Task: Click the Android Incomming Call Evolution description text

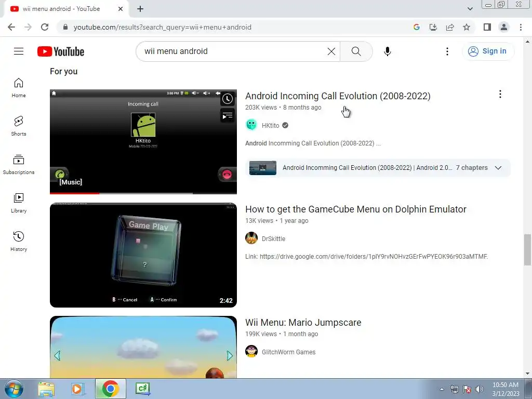Action: click(x=313, y=143)
